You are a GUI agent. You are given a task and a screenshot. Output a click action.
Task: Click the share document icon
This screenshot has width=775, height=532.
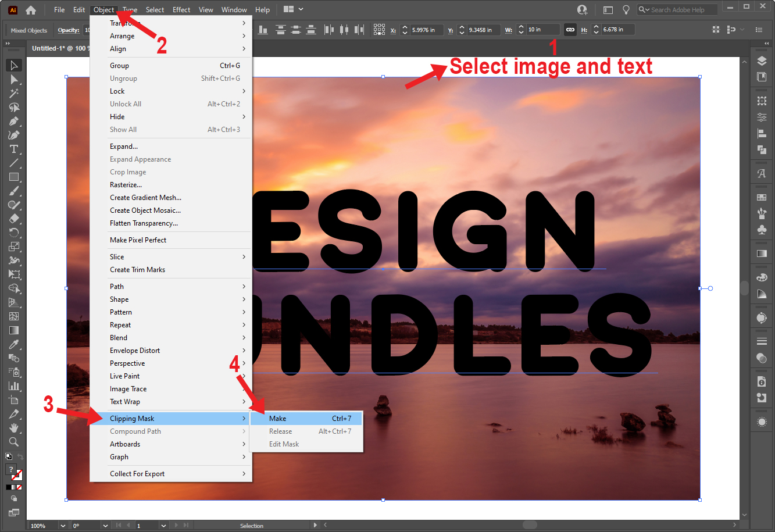(582, 10)
